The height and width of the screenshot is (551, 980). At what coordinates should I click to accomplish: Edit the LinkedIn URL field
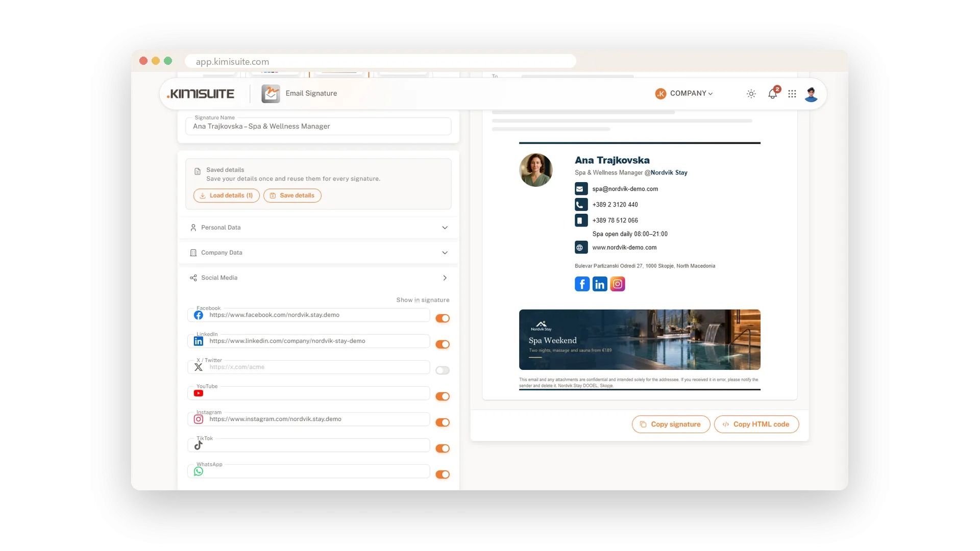point(309,341)
